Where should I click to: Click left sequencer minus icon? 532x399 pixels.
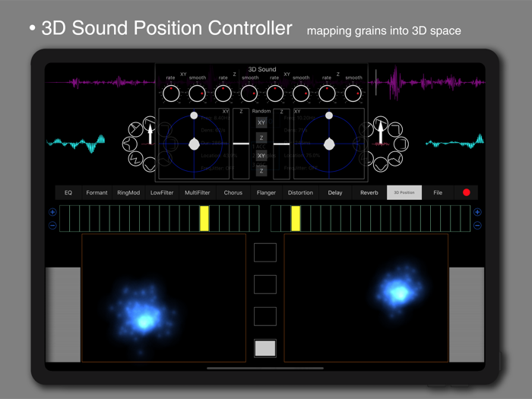pyautogui.click(x=52, y=225)
